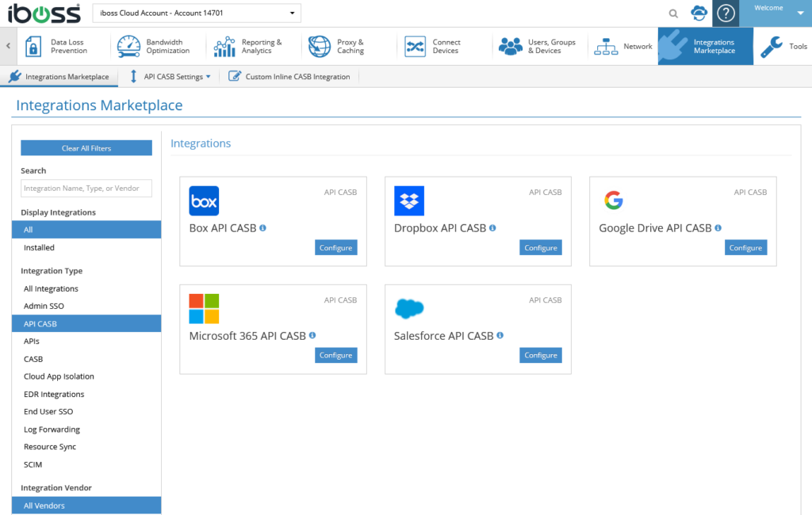812x515 pixels.
Task: Open the iboss Cloud Account dropdown
Action: 197,13
